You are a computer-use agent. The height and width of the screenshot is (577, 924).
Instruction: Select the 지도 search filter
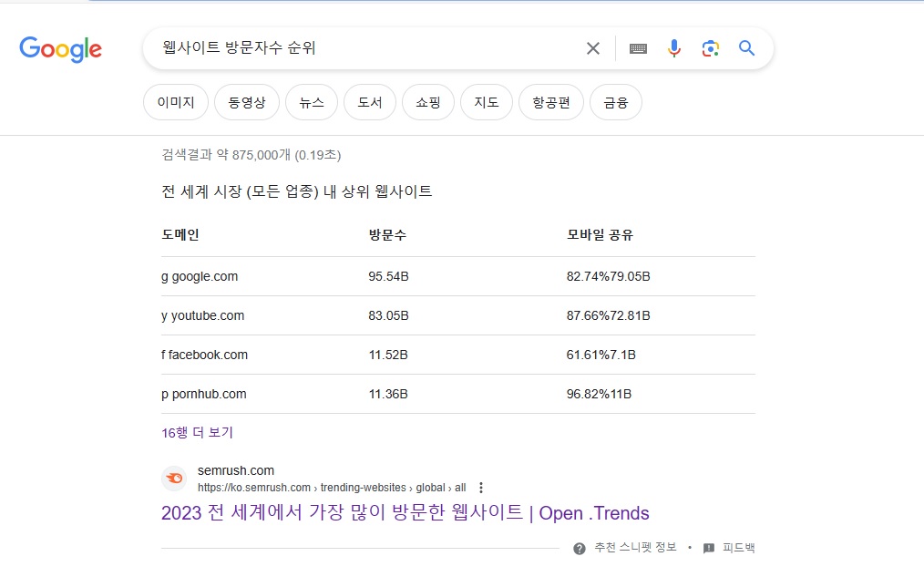[x=486, y=102]
